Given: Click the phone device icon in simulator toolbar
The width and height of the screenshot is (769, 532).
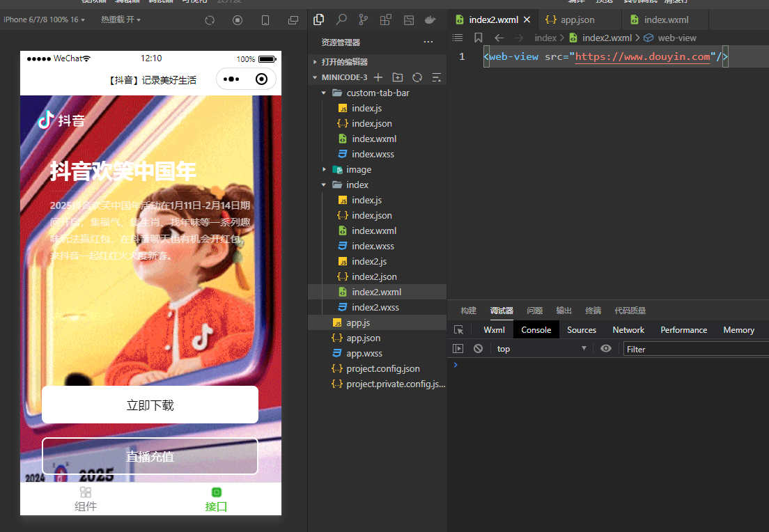Looking at the screenshot, I should 265,20.
